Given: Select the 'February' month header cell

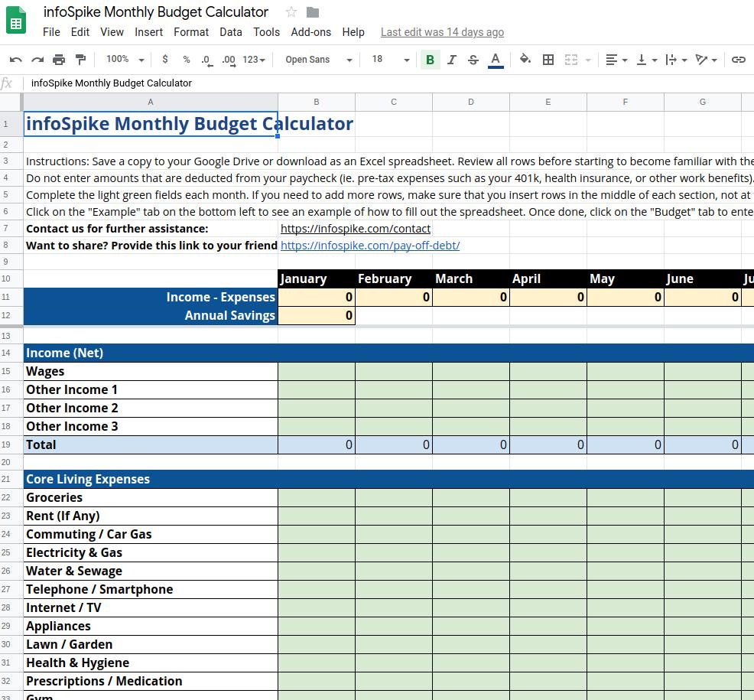Looking at the screenshot, I should click(x=394, y=279).
